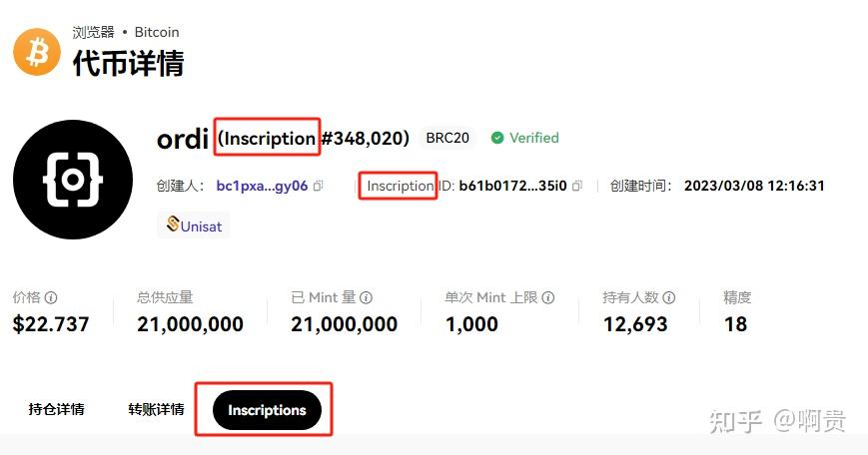
Task: Switch to the Inscriptions tab
Action: (x=267, y=410)
